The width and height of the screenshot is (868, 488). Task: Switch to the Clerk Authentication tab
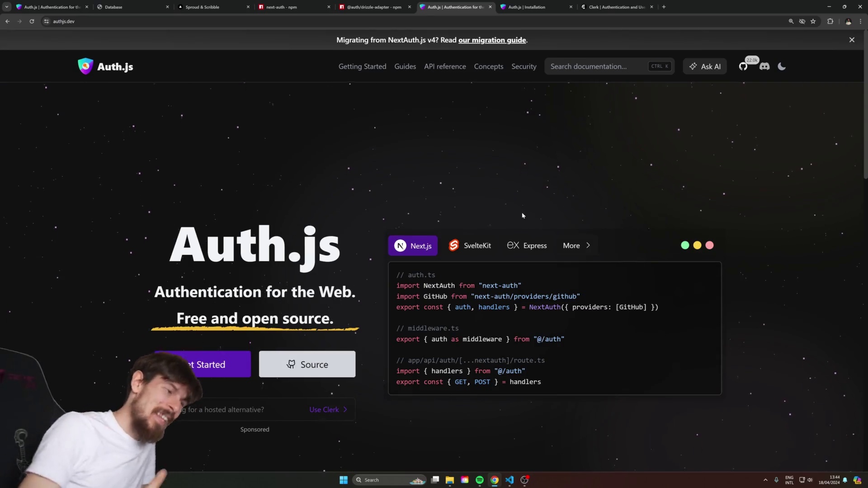pyautogui.click(x=616, y=7)
